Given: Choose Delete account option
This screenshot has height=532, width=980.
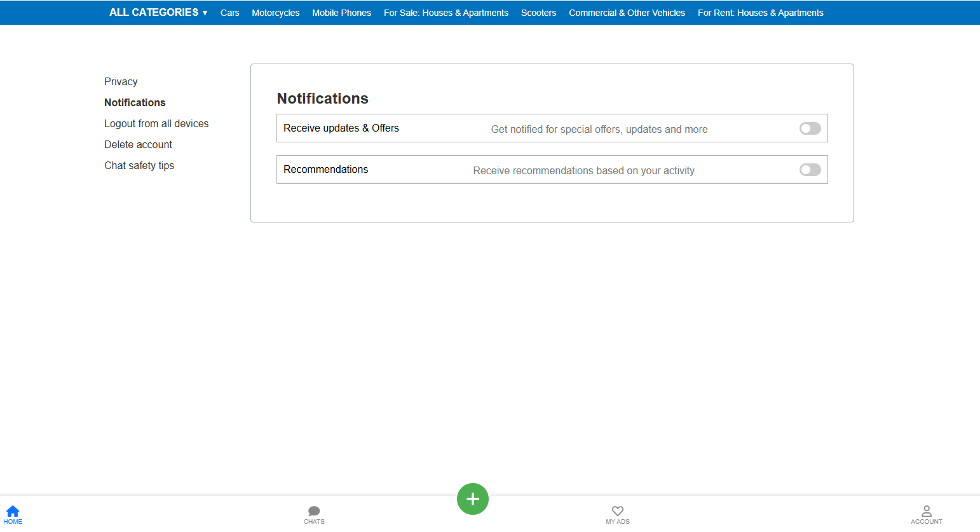Looking at the screenshot, I should coord(138,144).
